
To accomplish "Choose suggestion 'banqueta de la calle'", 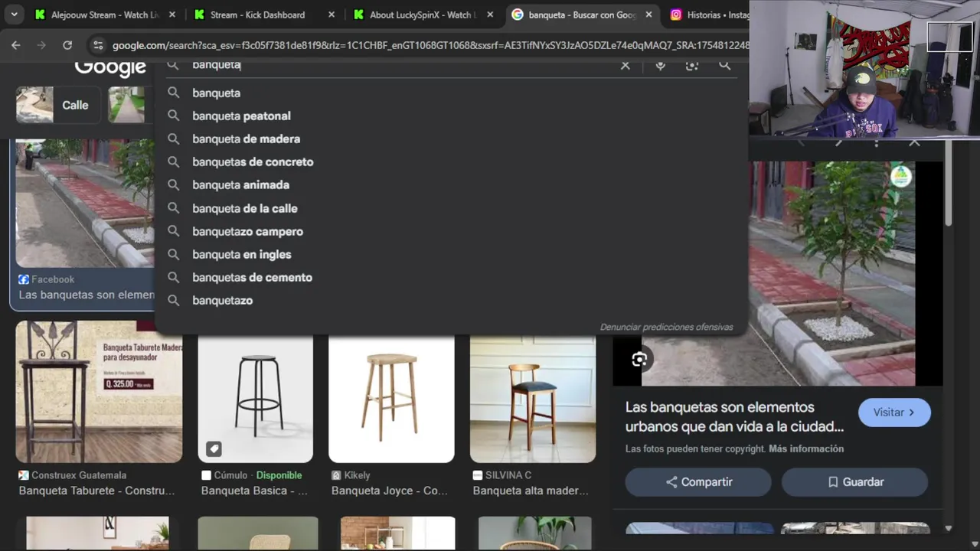I will 451,208.
